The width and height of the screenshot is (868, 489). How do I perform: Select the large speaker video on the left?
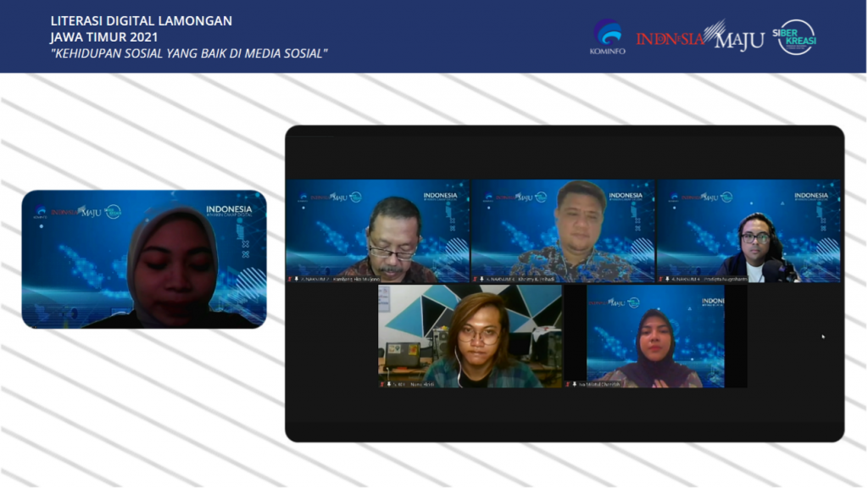[144, 258]
